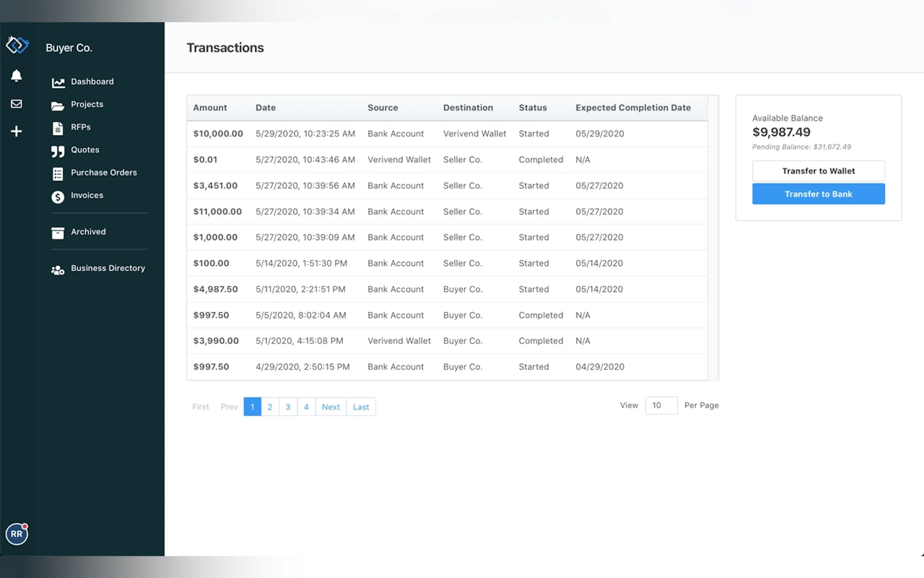Image resolution: width=924 pixels, height=578 pixels.
Task: Open the messages envelope icon
Action: point(16,104)
